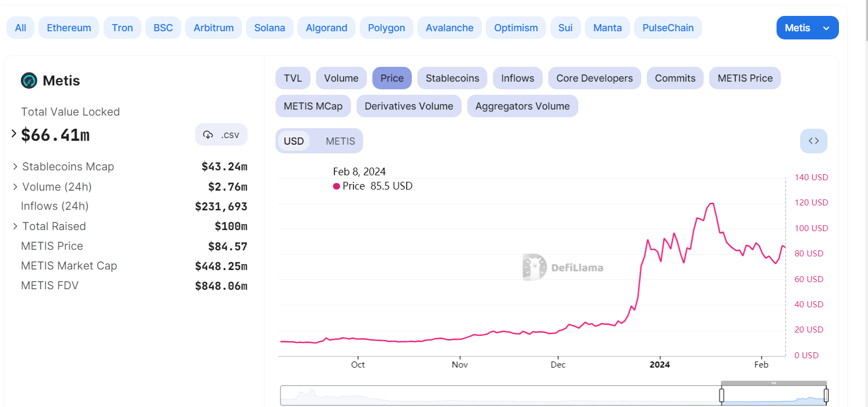
Task: Select the Solana chain filter
Action: (x=269, y=28)
